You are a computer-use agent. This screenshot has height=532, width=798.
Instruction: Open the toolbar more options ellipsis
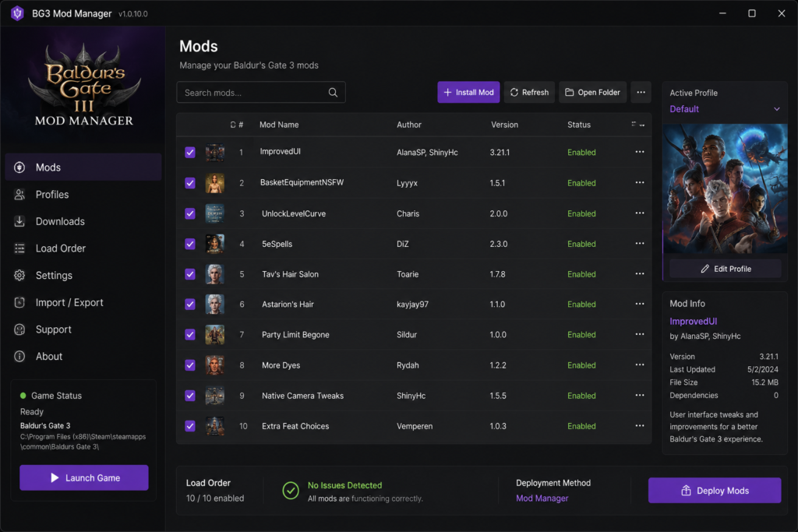point(641,92)
